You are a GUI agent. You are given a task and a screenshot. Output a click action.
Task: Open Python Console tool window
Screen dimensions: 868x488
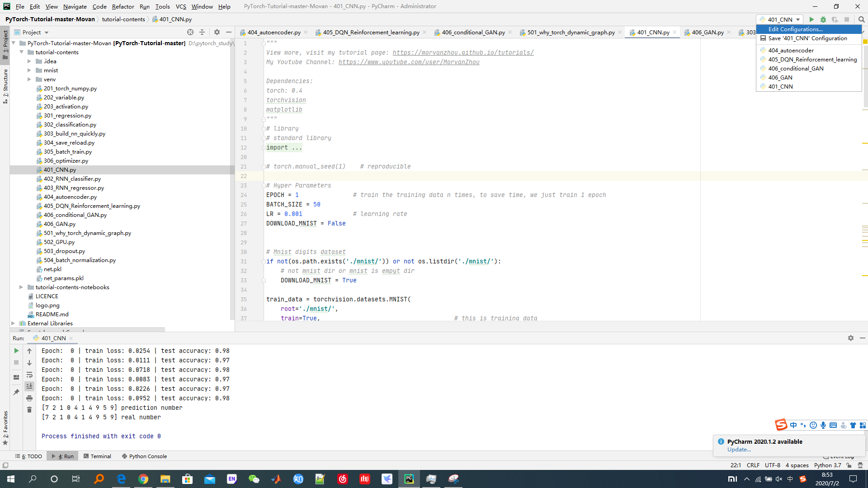point(144,456)
